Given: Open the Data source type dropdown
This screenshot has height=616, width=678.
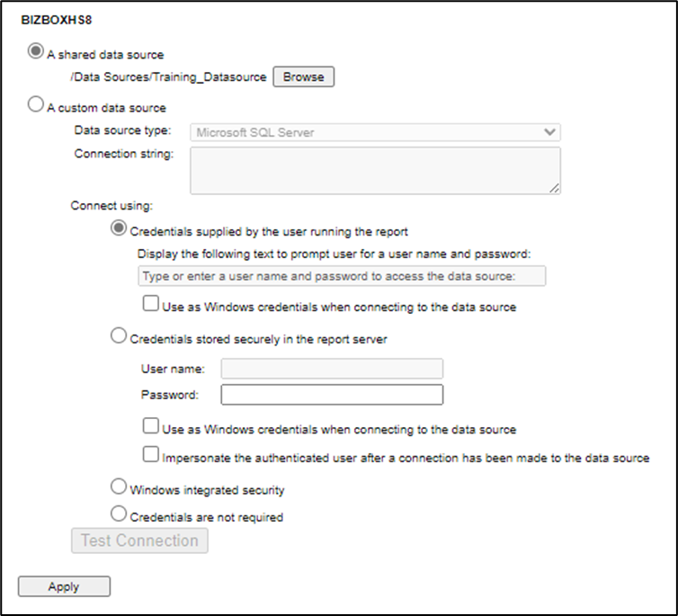Looking at the screenshot, I should tap(375, 132).
